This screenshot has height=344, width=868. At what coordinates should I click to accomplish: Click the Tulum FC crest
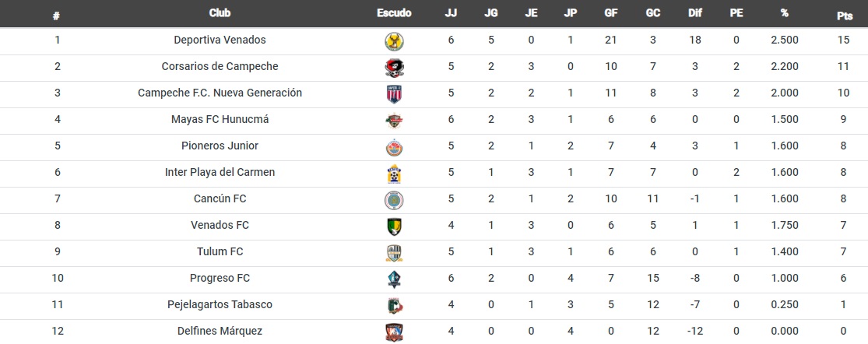(394, 253)
